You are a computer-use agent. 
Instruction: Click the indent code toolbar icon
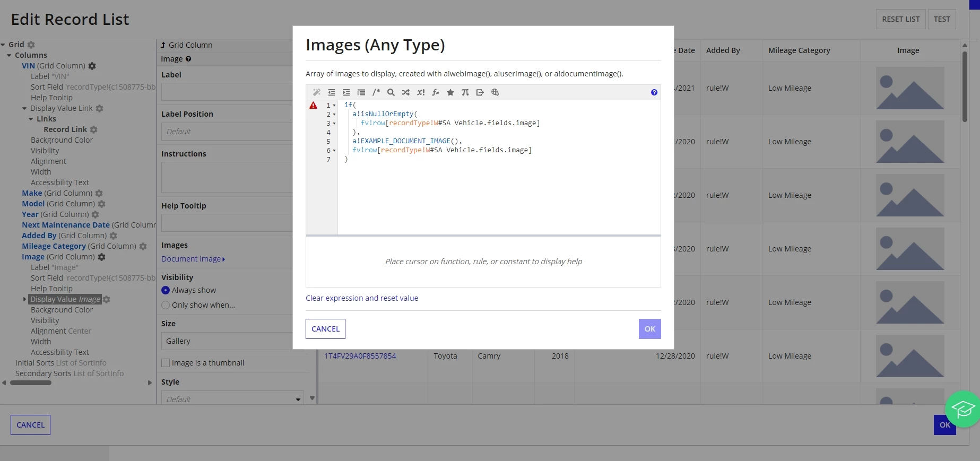click(x=346, y=92)
